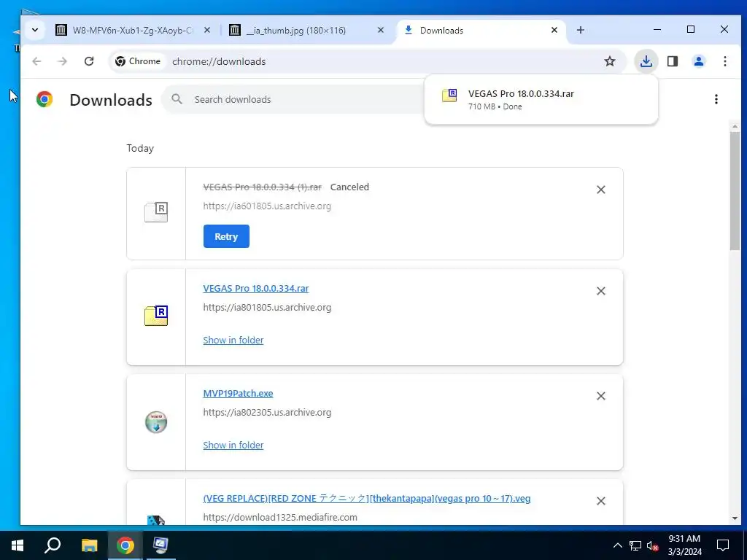Viewport: 747px width, 560px height.
Task: Click the download1325.mediafire.com source URL
Action: pos(280,517)
